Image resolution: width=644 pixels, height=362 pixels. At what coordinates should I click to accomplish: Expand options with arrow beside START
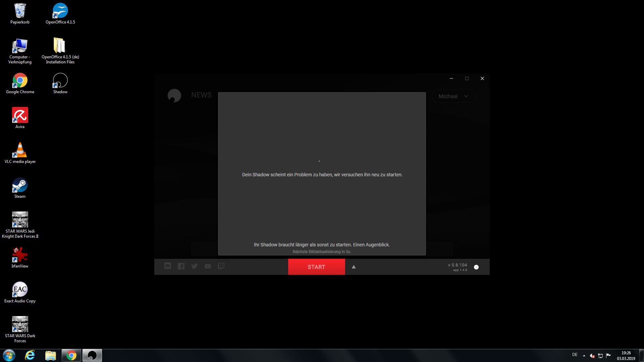(354, 267)
